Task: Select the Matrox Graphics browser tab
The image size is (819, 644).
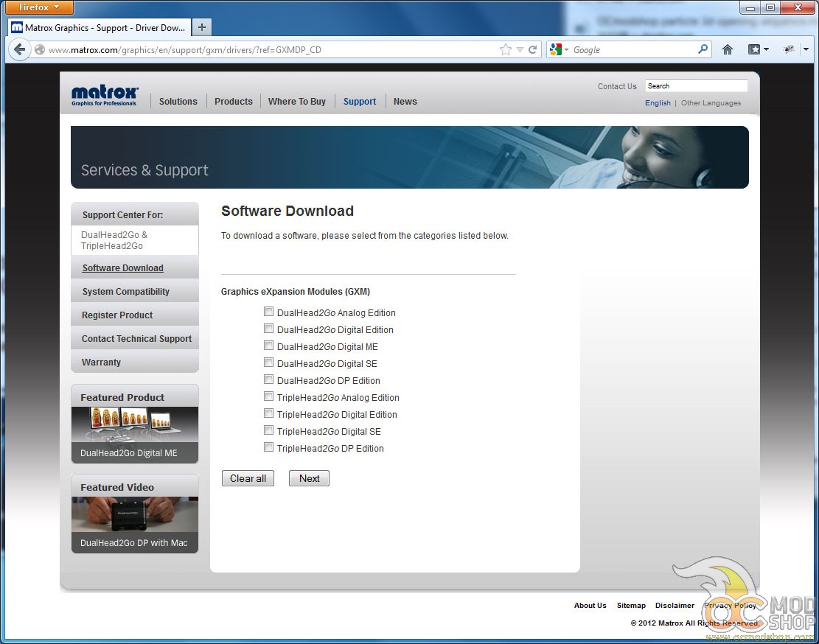Action: pos(100,28)
